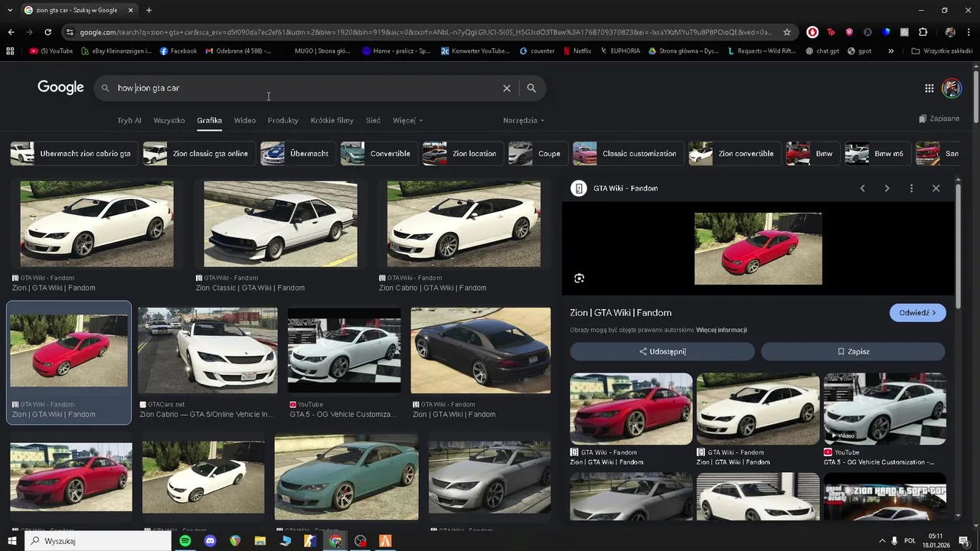
Task: Select the Übermacht filter chip
Action: (x=298, y=154)
